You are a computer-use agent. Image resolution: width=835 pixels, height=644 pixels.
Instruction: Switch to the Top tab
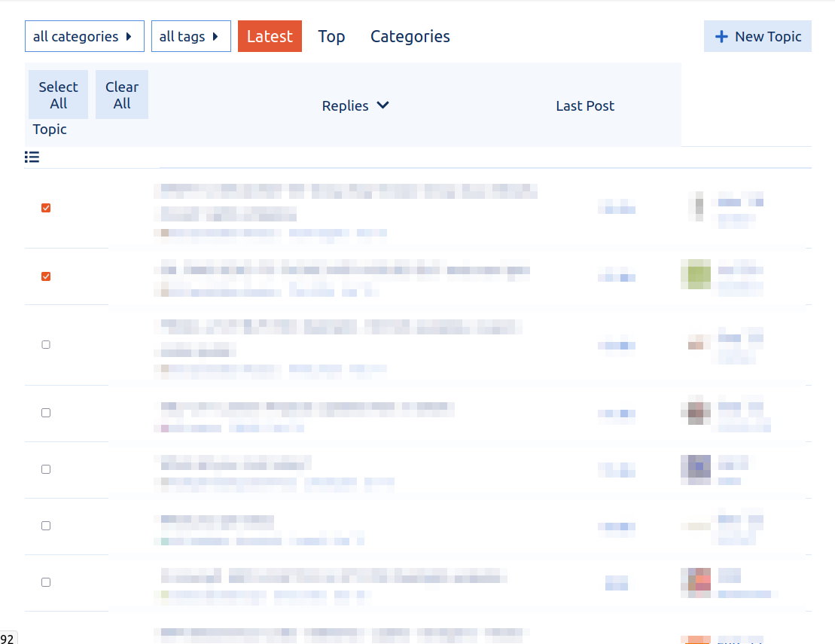pos(331,36)
